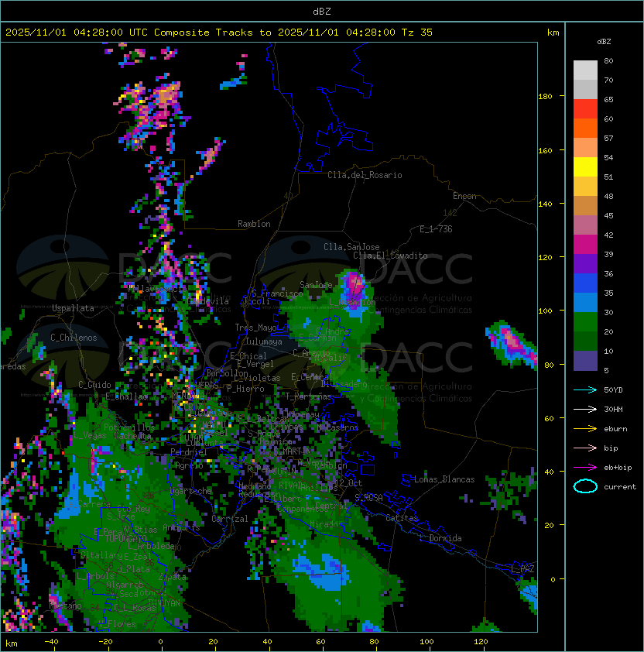Click the '-40' tick on the horizontal km axis
The width and height of the screenshot is (644, 652).
(51, 642)
